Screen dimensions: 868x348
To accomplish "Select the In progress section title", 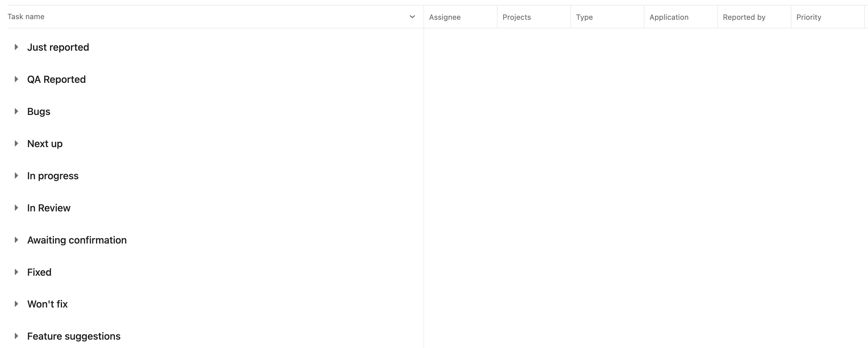I will pyautogui.click(x=53, y=176).
